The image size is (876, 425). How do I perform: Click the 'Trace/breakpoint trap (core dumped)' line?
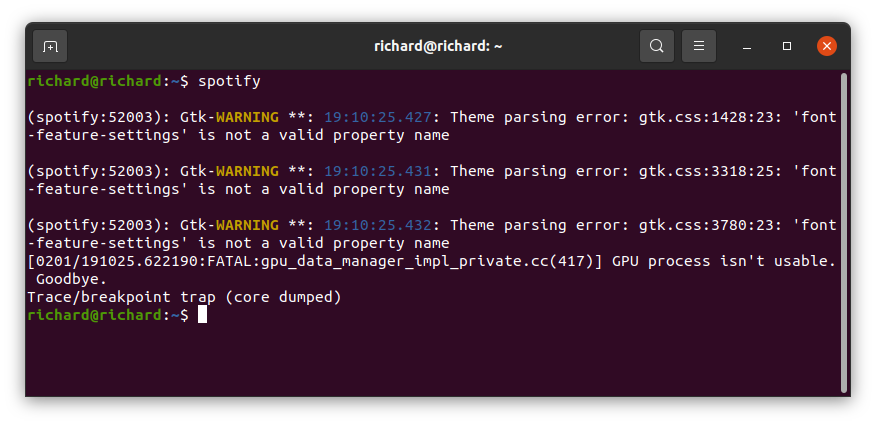184,297
